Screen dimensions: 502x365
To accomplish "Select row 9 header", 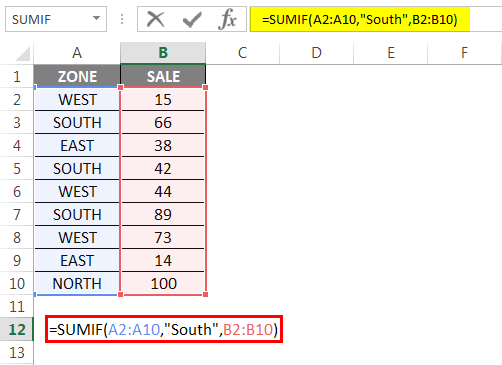I will 17,261.
